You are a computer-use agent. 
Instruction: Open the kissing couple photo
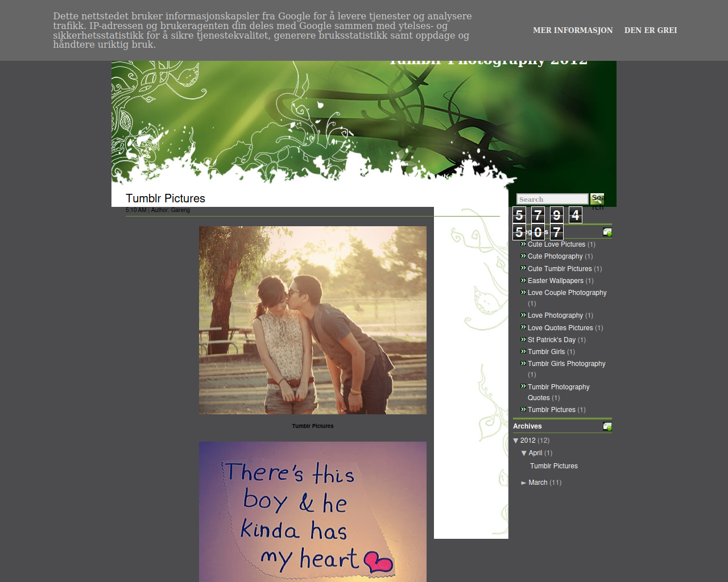click(313, 321)
